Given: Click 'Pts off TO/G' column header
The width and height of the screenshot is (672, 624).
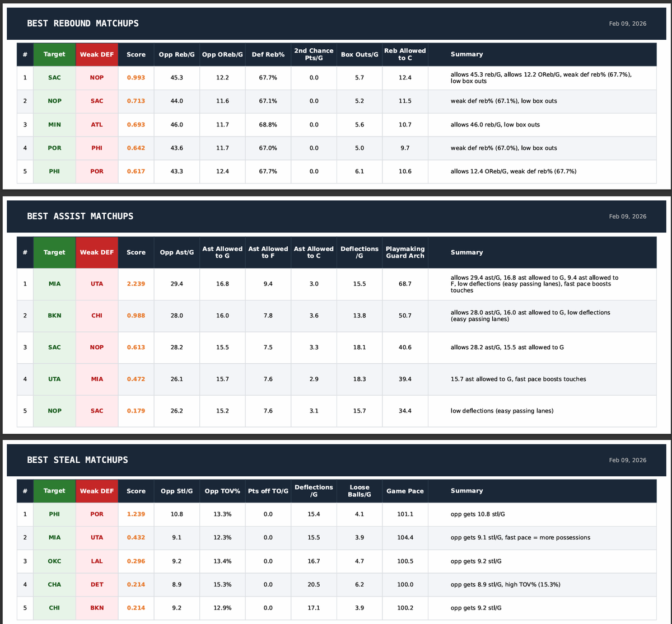Looking at the screenshot, I should (x=268, y=491).
